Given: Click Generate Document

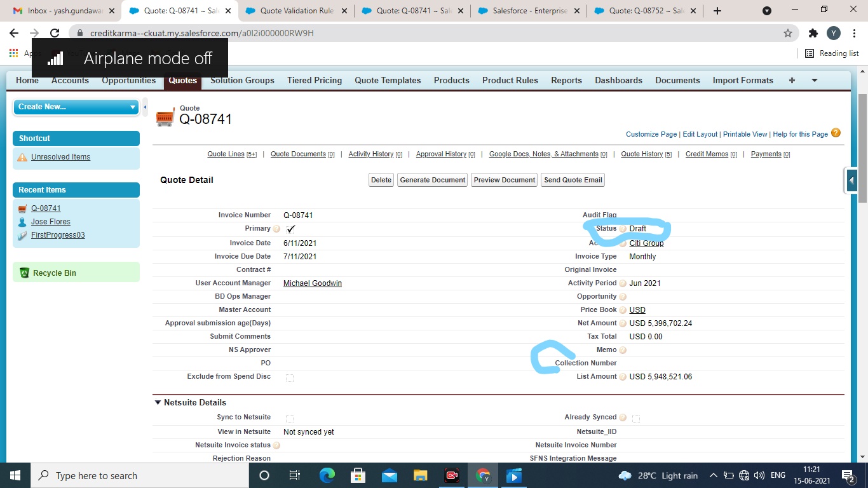Looking at the screenshot, I should (x=433, y=180).
